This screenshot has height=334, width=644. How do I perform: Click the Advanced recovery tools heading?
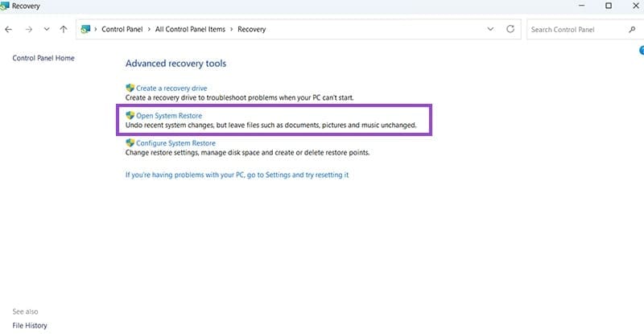click(x=175, y=64)
